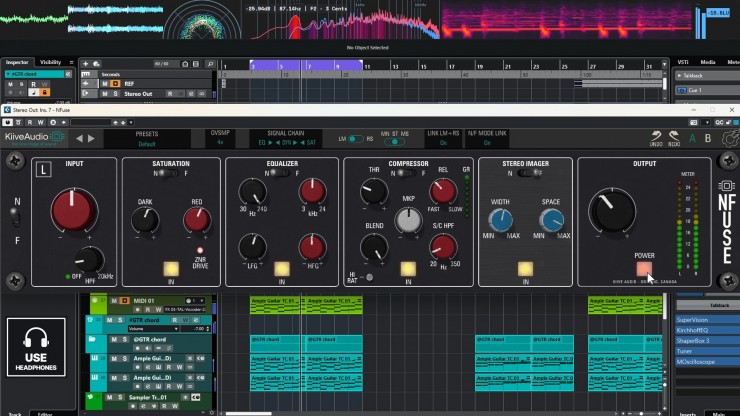Viewport: 740px width, 416px height.
Task: Click the plugin bypass power icon in header
Action: pos(7,122)
